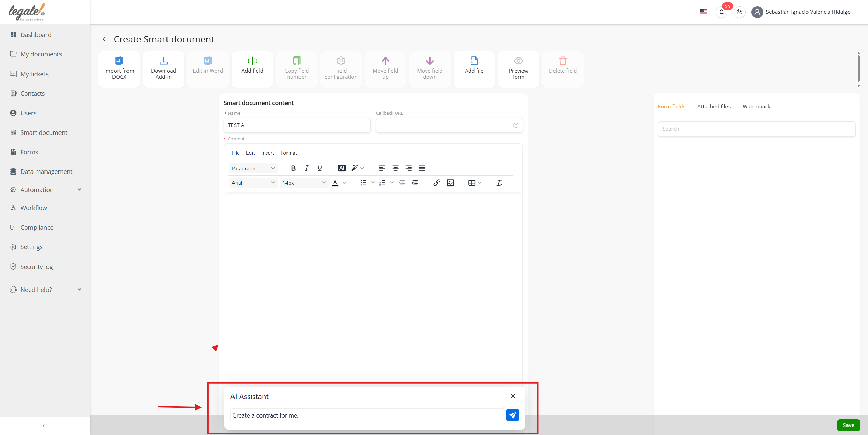This screenshot has height=435, width=868.
Task: Toggle bold formatting
Action: coord(293,168)
